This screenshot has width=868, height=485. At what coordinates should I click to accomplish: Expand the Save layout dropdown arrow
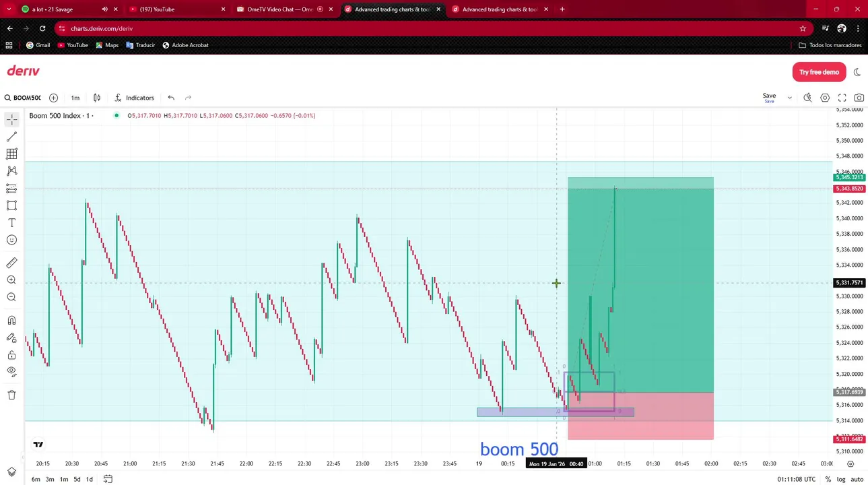790,98
